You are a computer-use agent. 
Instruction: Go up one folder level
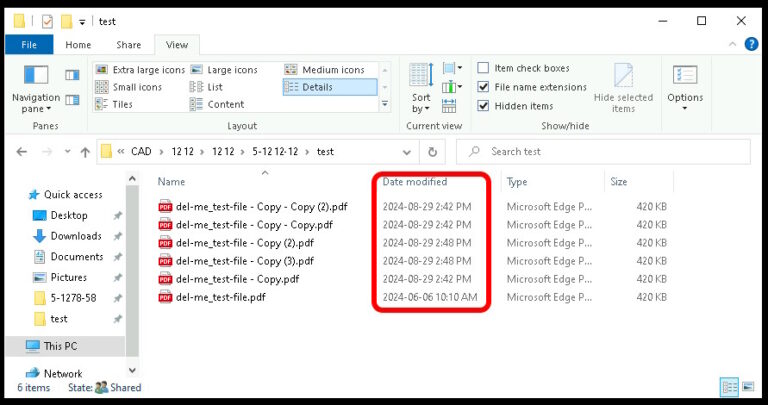(84, 152)
